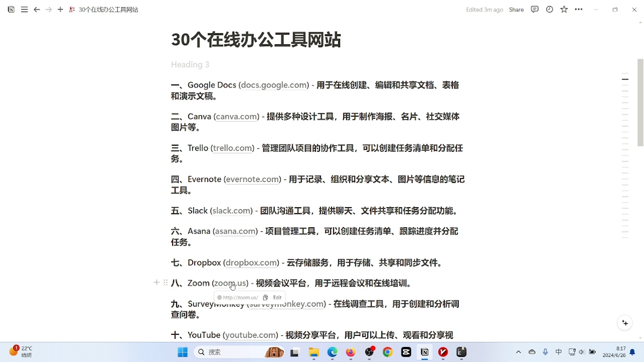
Task: Switch to Notion taskbar icon
Action: [425, 352]
